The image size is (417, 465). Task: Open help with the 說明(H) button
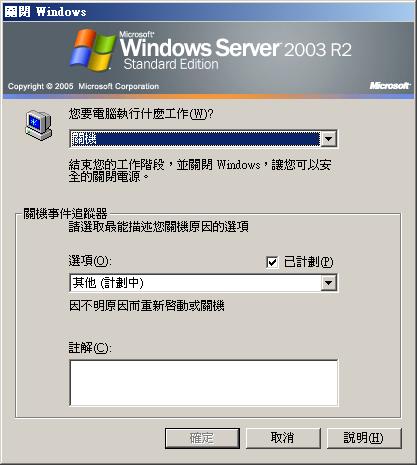(x=364, y=438)
